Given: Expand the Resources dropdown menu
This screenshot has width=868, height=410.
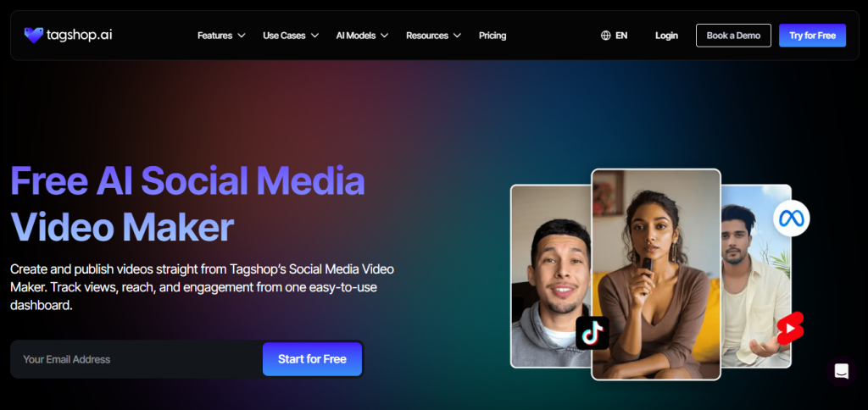Looking at the screenshot, I should pos(433,36).
